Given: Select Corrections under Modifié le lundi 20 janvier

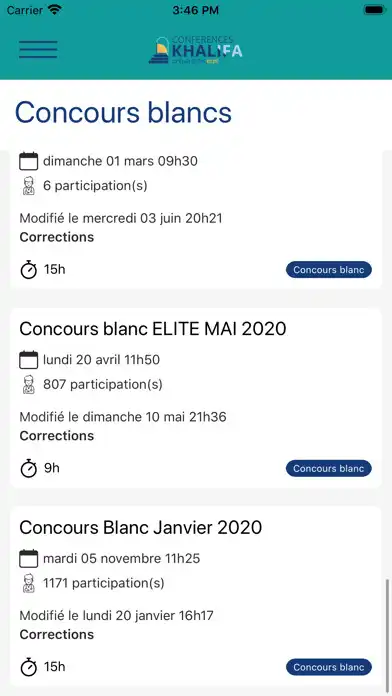Looking at the screenshot, I should [x=57, y=635].
